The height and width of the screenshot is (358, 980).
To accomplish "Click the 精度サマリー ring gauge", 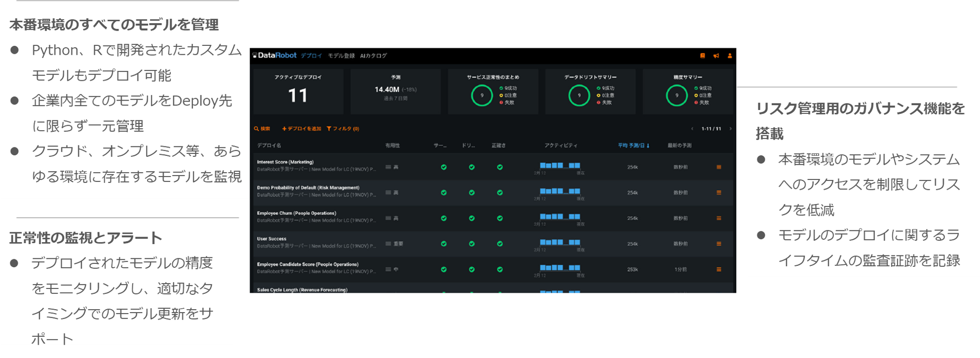I will click(677, 96).
